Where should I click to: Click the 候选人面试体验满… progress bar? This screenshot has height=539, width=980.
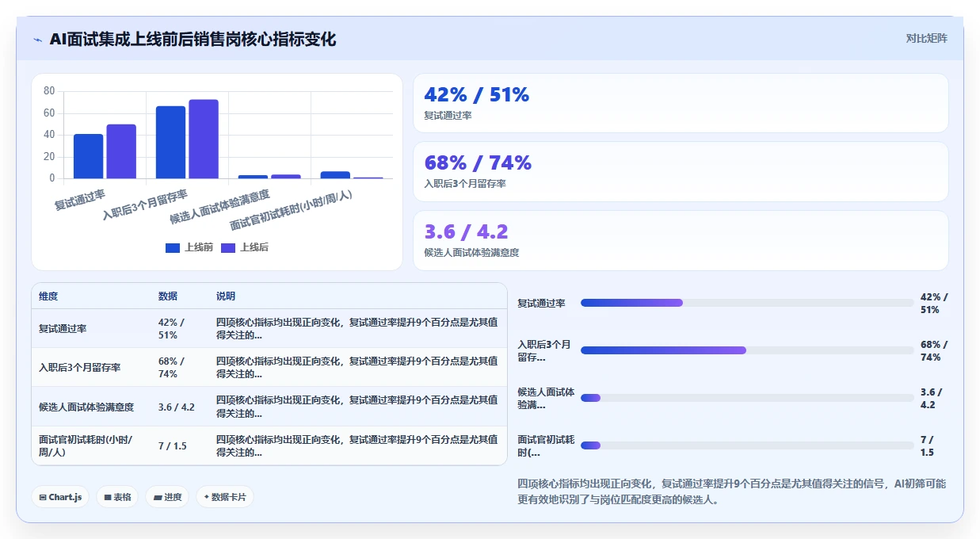tap(747, 398)
